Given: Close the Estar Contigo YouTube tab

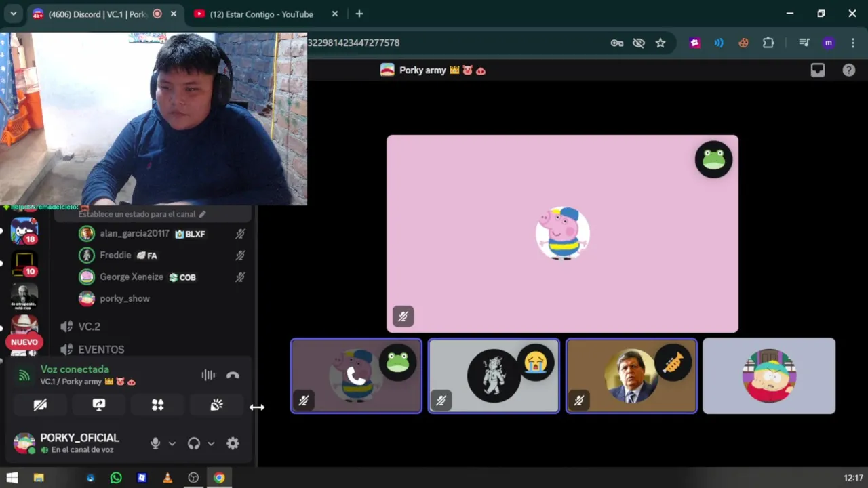Looking at the screenshot, I should tap(335, 14).
